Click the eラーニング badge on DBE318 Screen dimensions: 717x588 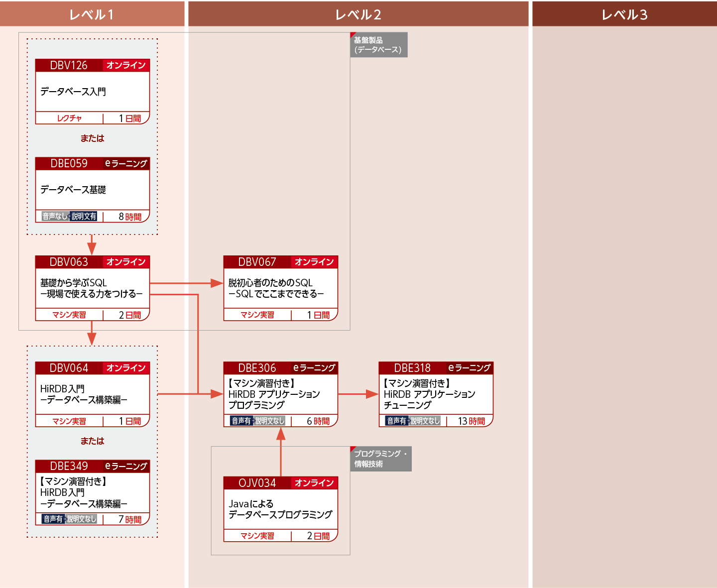470,368
